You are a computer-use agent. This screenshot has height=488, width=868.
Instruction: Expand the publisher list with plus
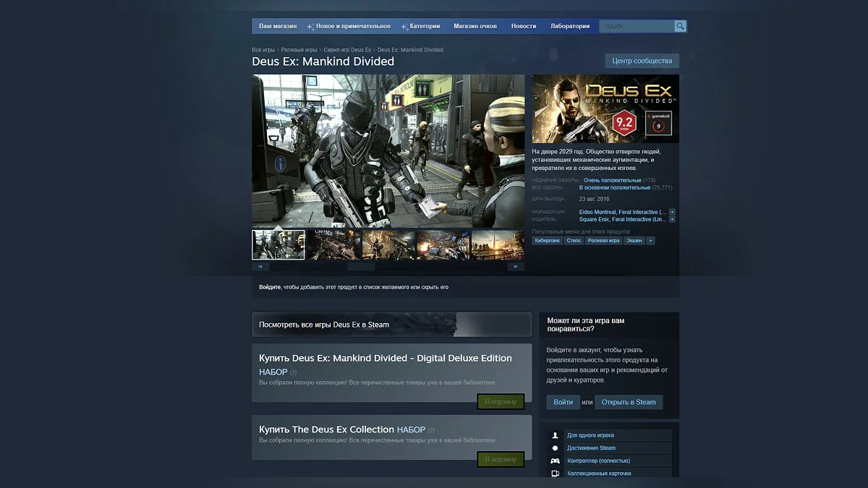pyautogui.click(x=672, y=219)
